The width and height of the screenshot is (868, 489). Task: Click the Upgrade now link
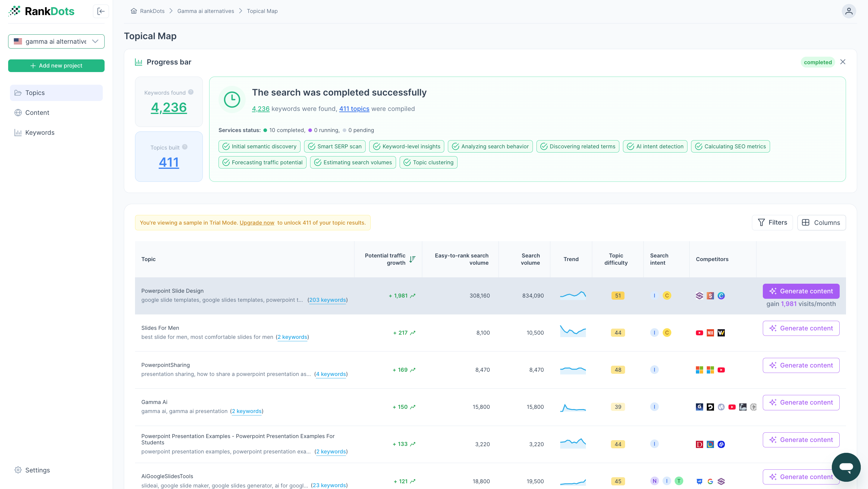257,222
